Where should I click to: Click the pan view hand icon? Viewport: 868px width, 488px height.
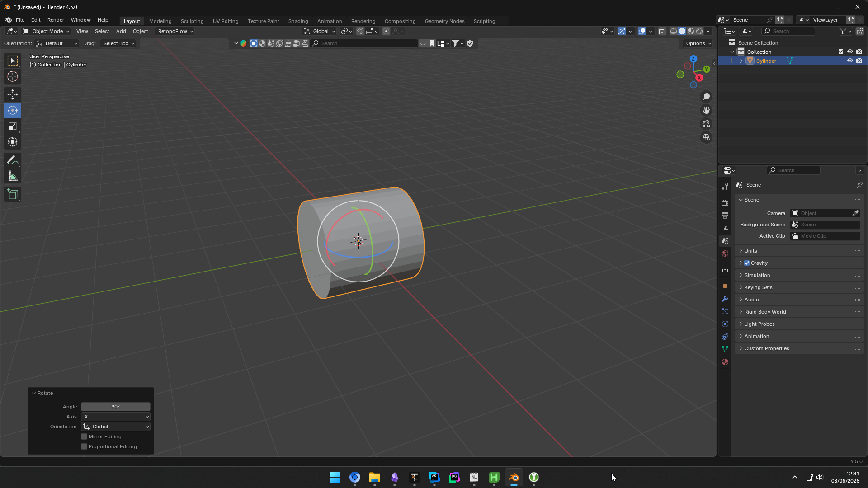706,110
